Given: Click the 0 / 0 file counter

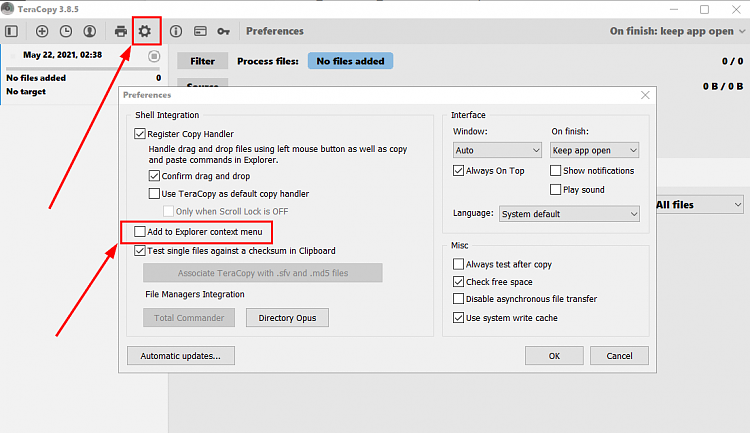Looking at the screenshot, I should (732, 61).
